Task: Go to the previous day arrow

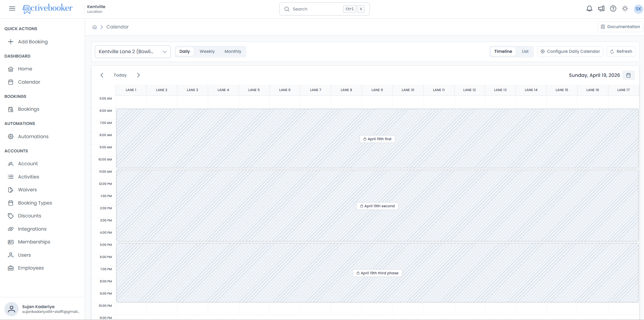Action: point(102,75)
